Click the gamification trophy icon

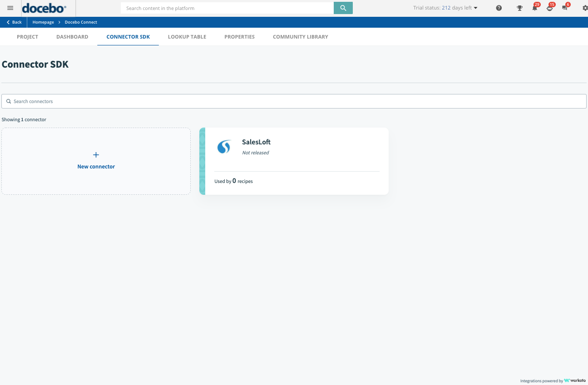pyautogui.click(x=519, y=8)
